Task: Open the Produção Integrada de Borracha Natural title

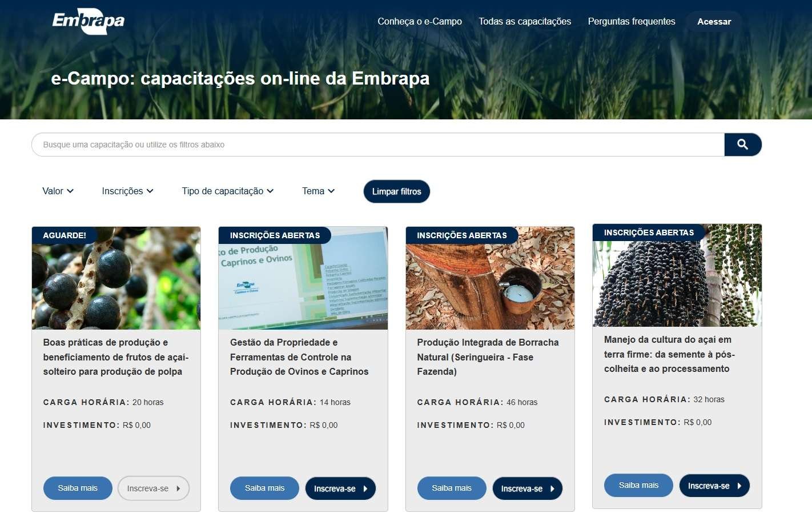Action: 488,357
